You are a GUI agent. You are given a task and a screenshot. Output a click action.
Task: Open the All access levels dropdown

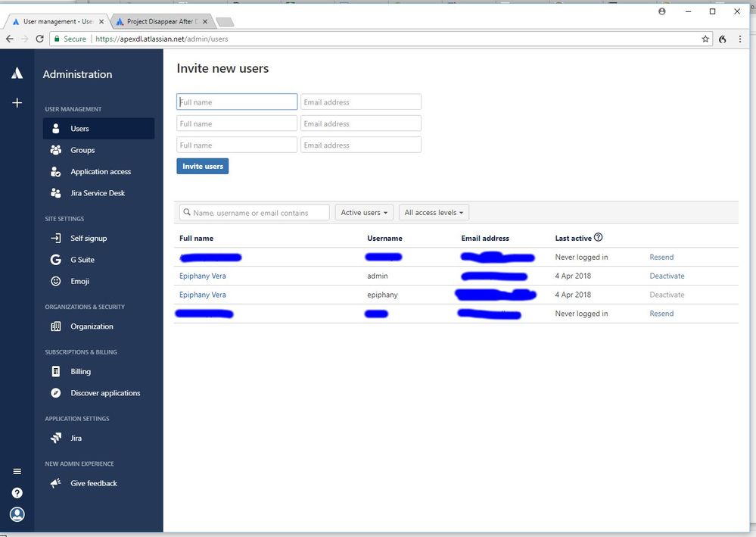tap(434, 213)
